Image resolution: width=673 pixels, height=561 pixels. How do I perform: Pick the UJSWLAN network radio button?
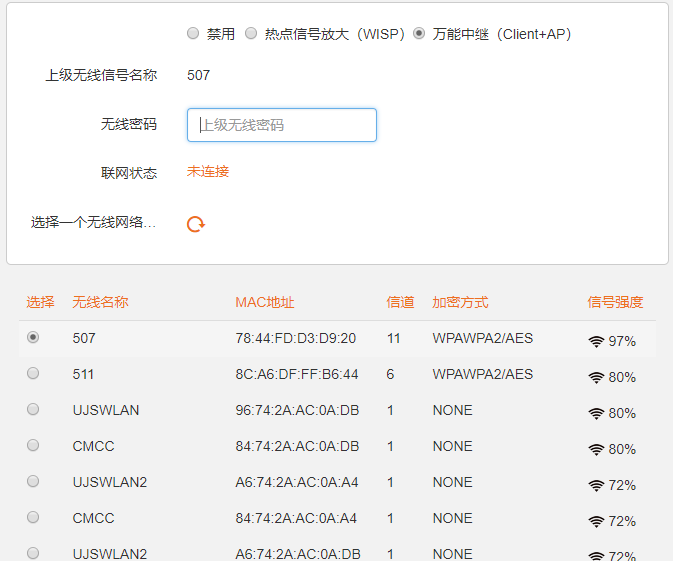[x=33, y=410]
